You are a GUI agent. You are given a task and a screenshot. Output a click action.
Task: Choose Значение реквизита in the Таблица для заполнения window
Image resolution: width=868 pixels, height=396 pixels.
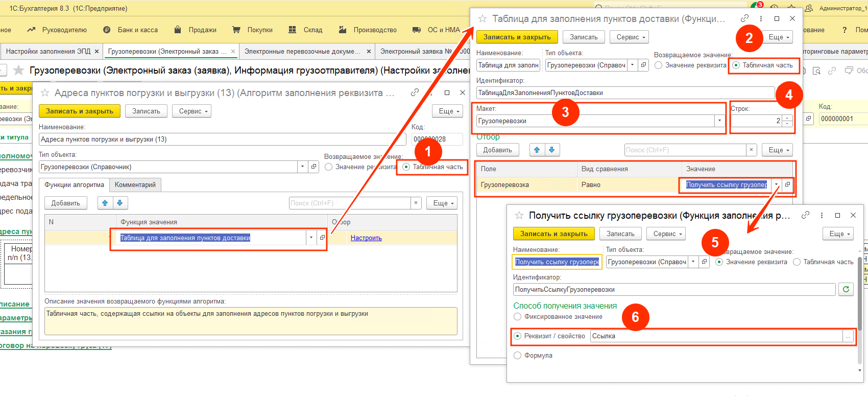(x=658, y=65)
